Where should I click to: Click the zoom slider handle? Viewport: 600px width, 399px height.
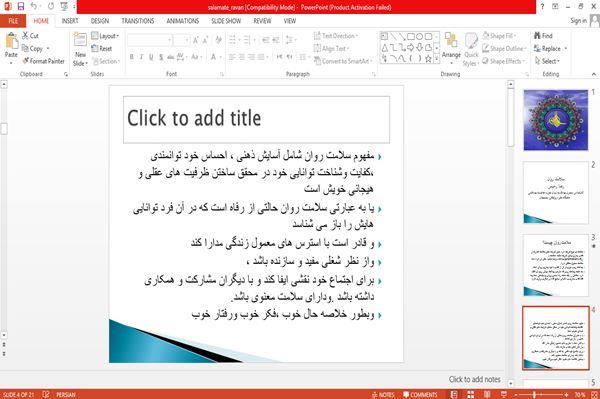click(x=534, y=394)
